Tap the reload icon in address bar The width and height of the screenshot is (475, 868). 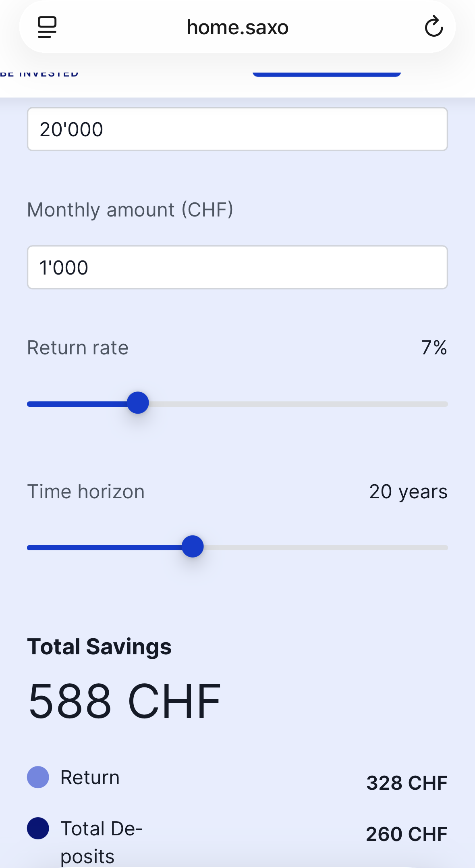point(434,27)
